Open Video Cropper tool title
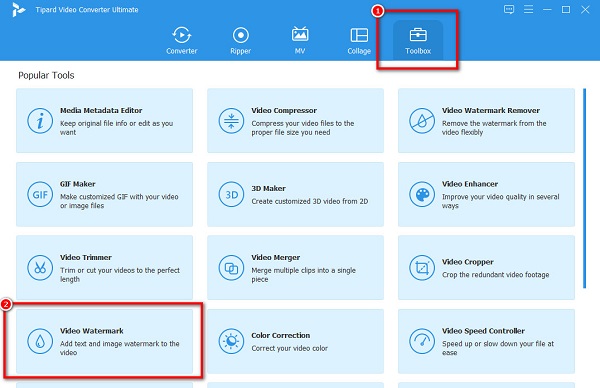 [x=468, y=262]
